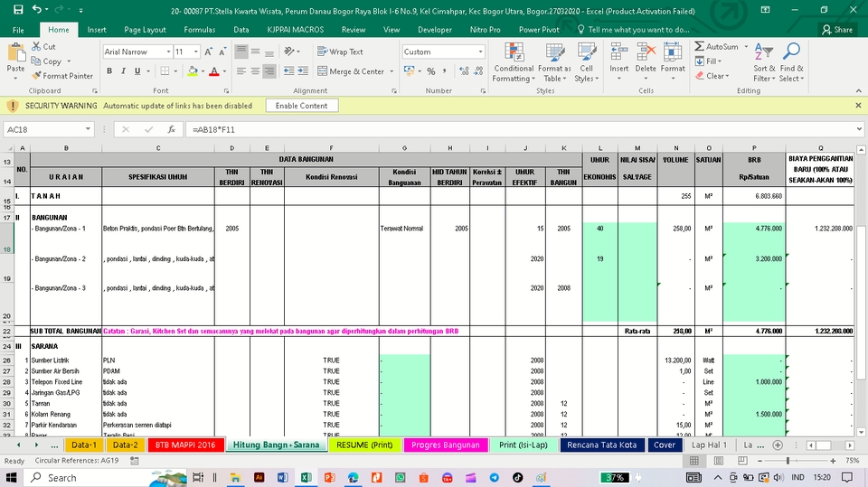Toggle bold formatting
This screenshot has width=868, height=487.
(x=109, y=70)
